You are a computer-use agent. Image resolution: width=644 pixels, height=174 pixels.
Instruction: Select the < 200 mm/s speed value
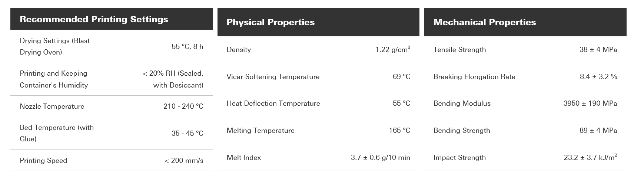pyautogui.click(x=184, y=161)
